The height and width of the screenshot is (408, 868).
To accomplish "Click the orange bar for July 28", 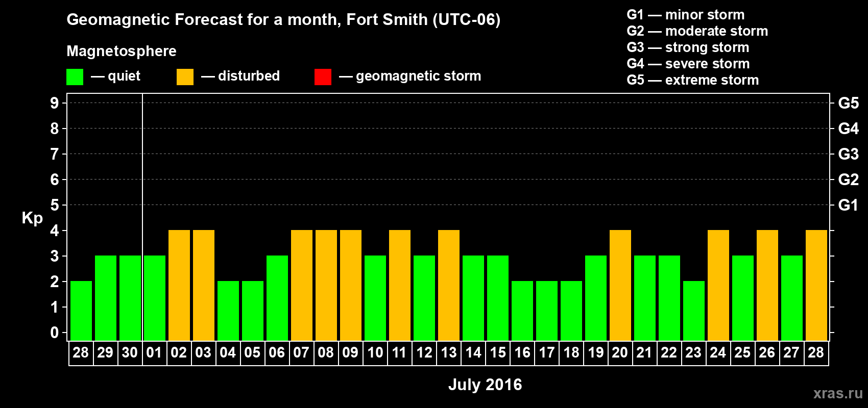I will click(816, 286).
